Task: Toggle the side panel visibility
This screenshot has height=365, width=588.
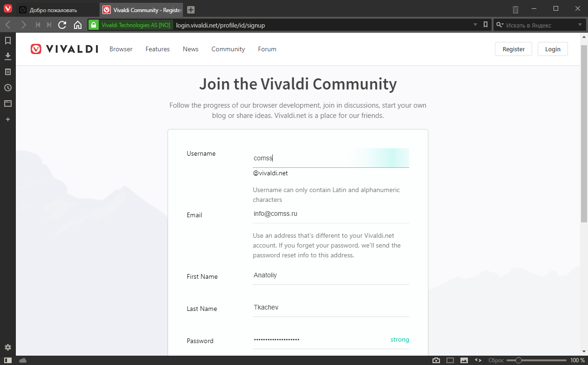Action: point(8,360)
